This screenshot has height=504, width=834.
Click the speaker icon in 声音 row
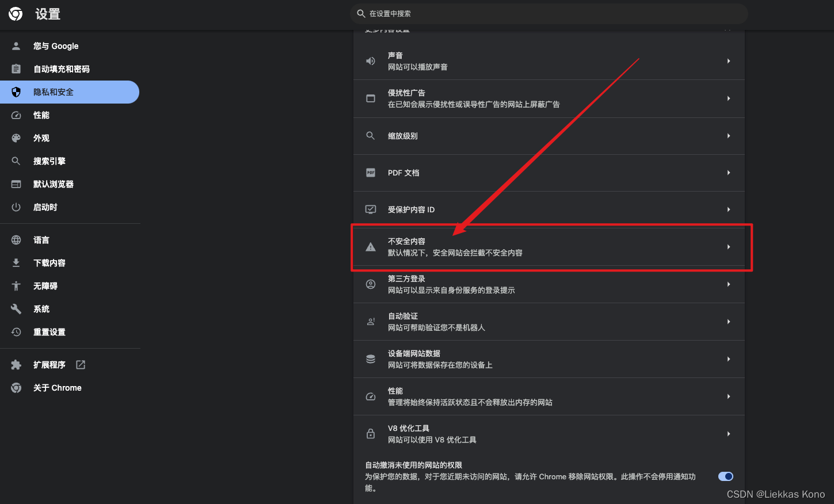(x=371, y=61)
